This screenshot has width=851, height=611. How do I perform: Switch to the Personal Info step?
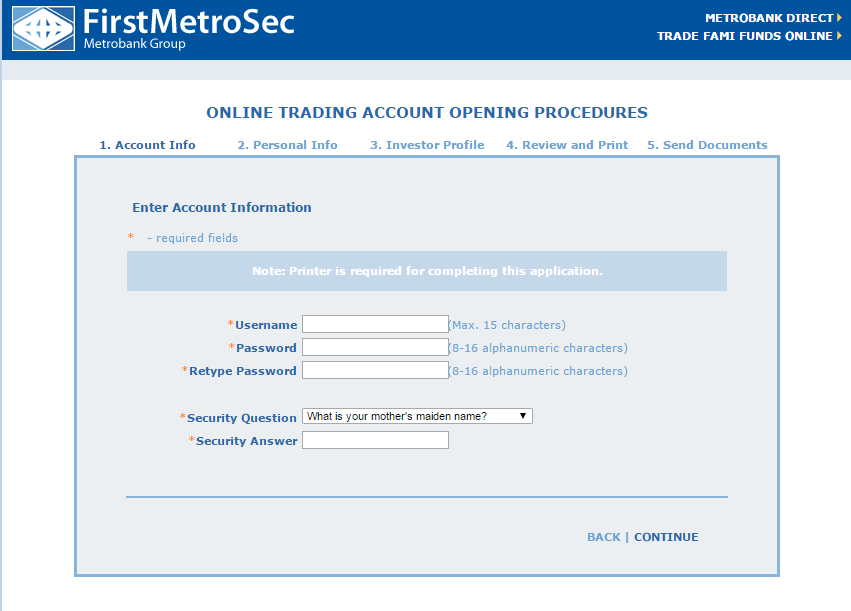pos(287,144)
